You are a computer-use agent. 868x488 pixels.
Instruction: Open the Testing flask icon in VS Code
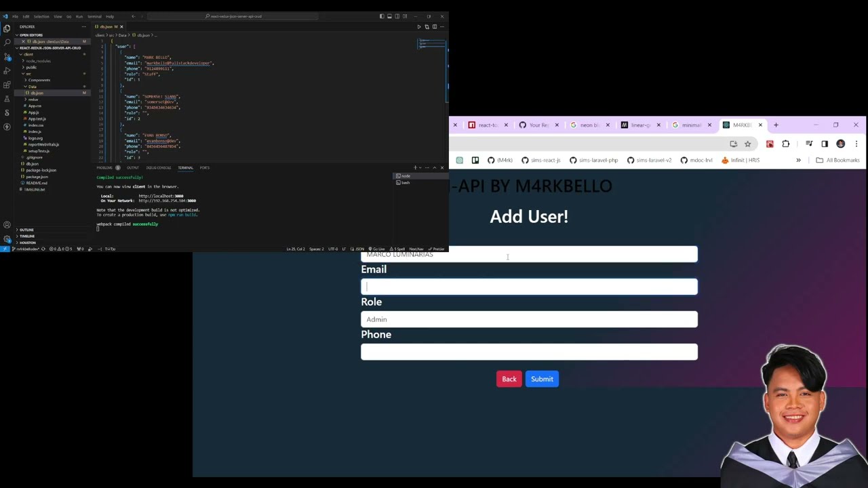click(x=7, y=99)
